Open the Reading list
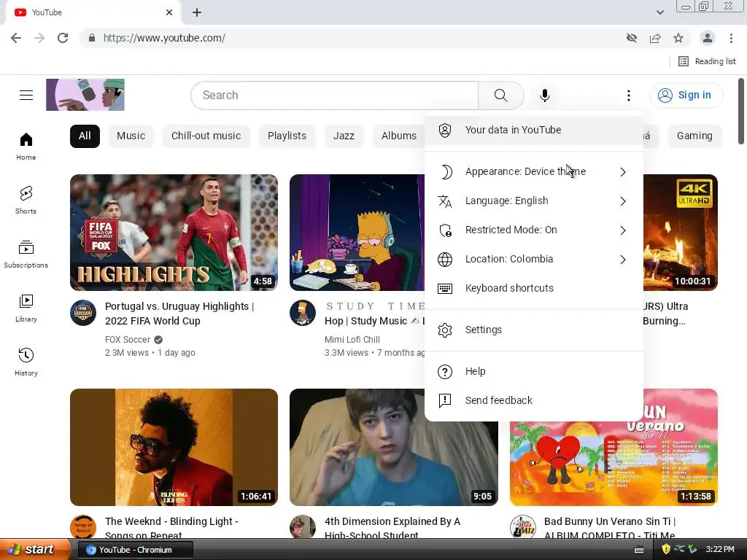 click(x=707, y=61)
